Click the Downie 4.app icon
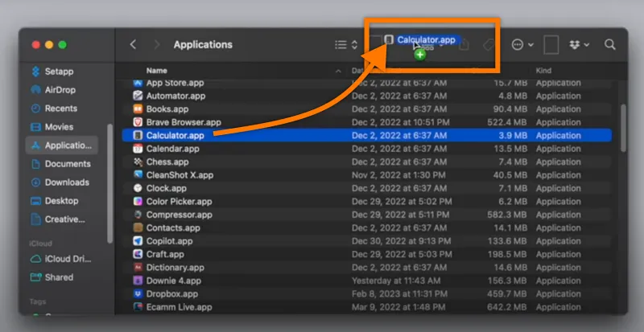644x332 pixels. 138,281
